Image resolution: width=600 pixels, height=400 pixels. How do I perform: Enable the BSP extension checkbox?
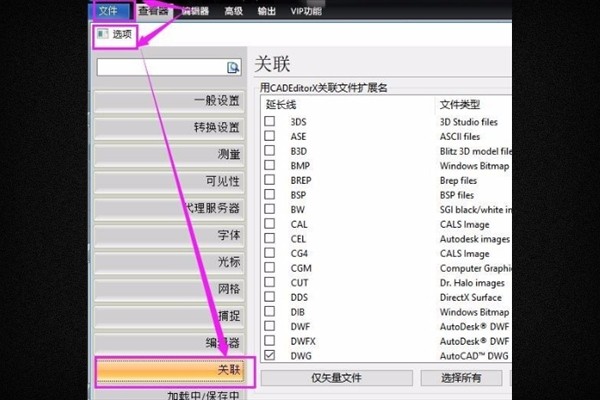click(269, 194)
